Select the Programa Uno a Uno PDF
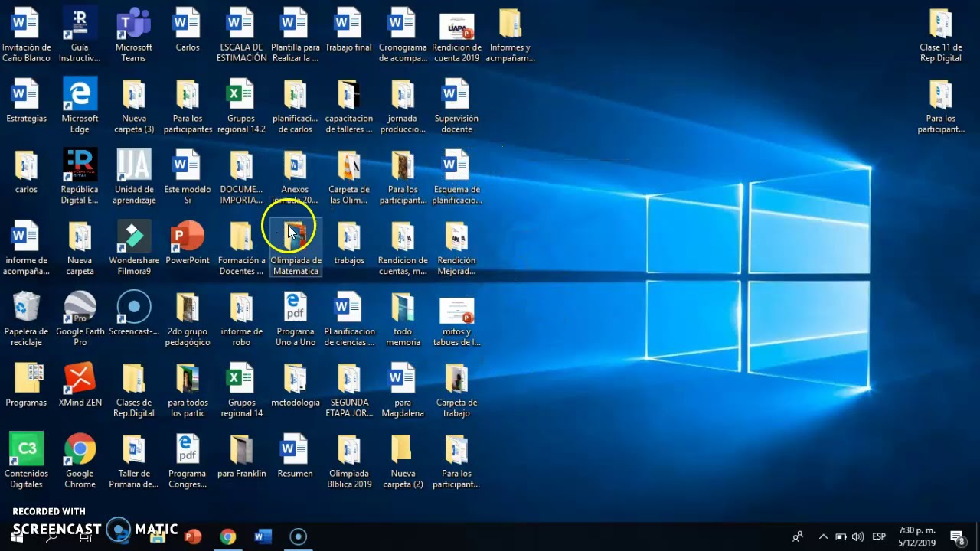The image size is (980, 551). coord(296,319)
